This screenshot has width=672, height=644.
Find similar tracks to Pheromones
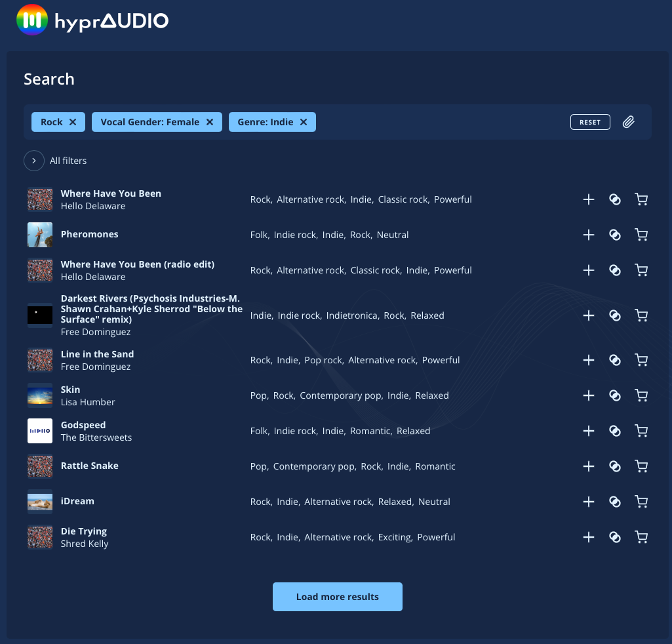[615, 235]
